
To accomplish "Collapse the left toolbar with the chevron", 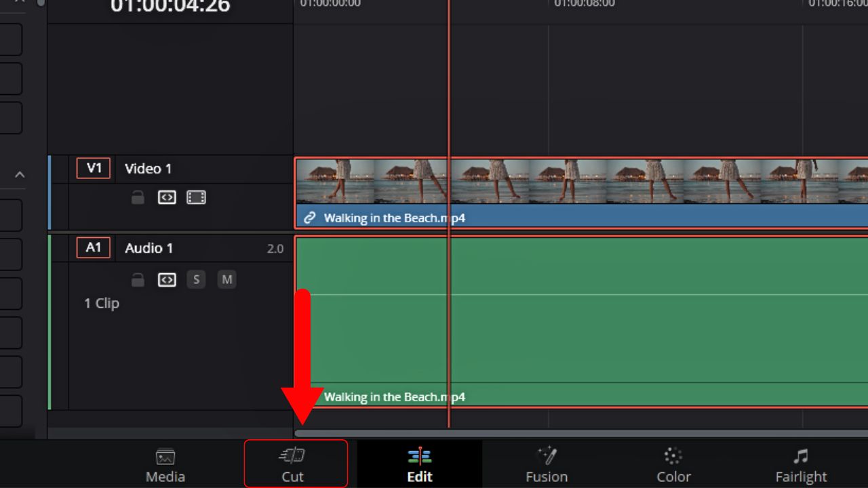I will tap(18, 174).
